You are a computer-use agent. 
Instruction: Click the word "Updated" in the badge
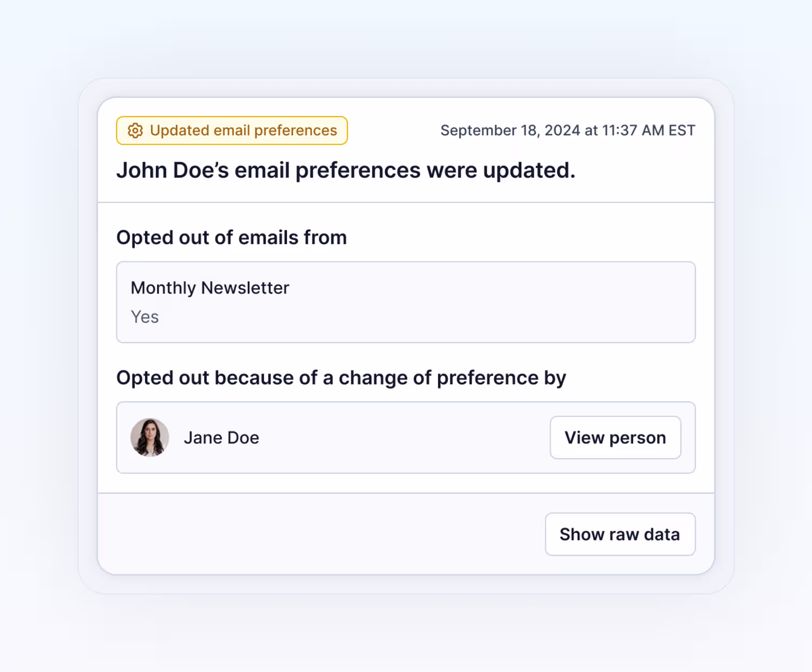tap(180, 131)
